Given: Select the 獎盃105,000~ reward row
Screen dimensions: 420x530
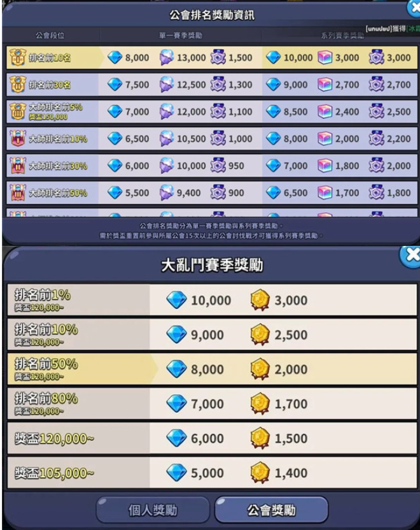Looking at the screenshot, I should 212,473.
